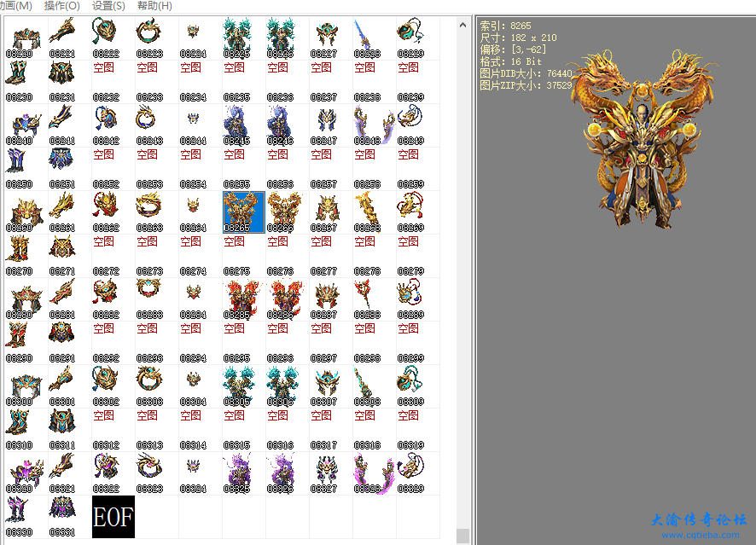This screenshot has height=545, width=756.
Task: Select empty slot 08279
Action: pyautogui.click(x=417, y=256)
